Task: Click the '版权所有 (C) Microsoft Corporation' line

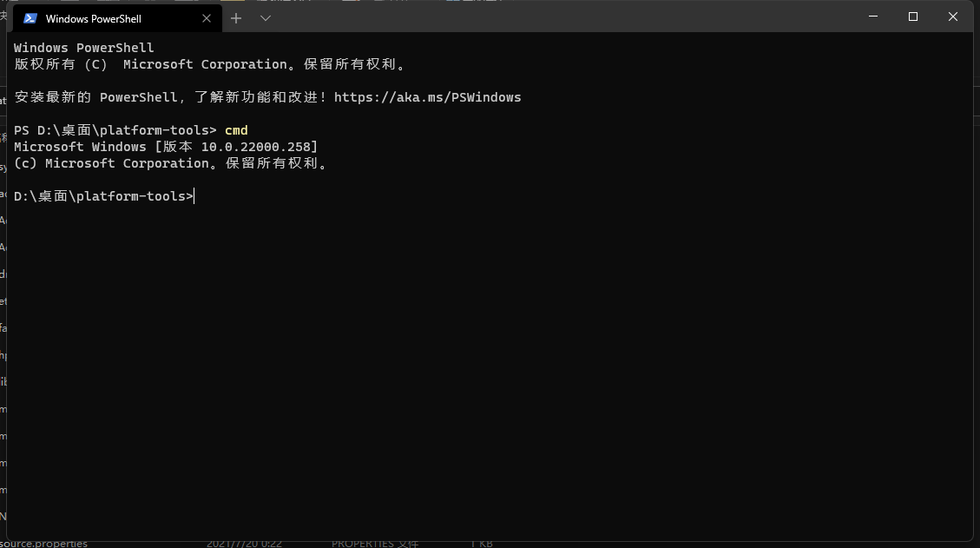Action: [x=211, y=64]
